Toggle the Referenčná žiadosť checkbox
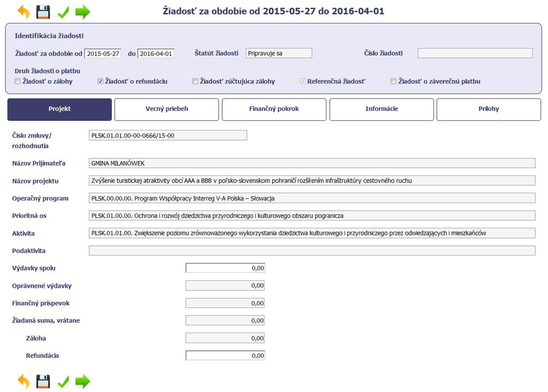This screenshot has height=392, width=548. coord(303,81)
